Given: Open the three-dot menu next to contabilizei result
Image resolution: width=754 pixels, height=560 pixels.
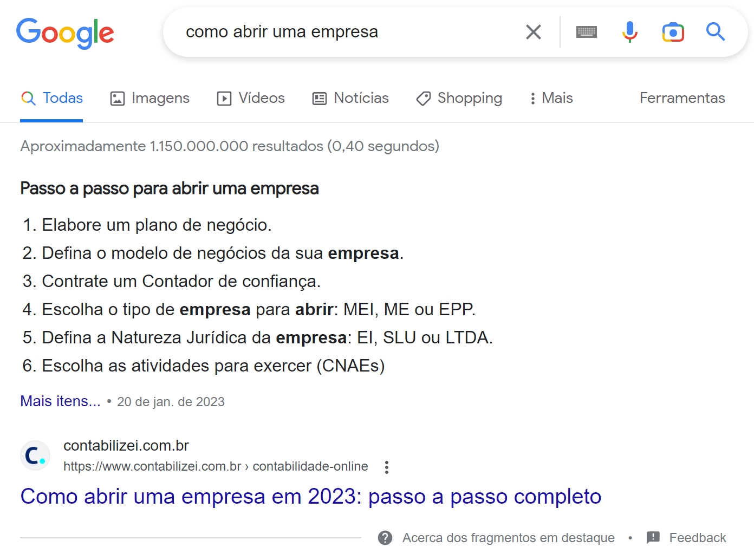Looking at the screenshot, I should (387, 466).
